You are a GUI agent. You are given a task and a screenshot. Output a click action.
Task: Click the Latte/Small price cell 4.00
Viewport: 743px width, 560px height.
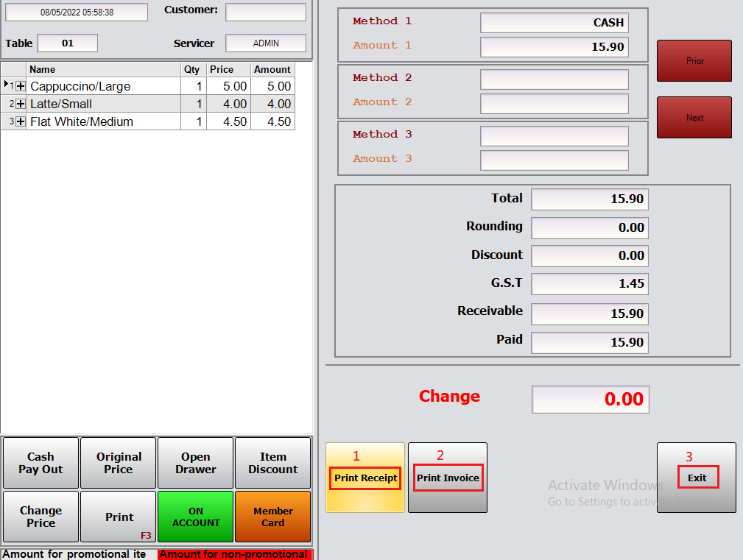click(228, 104)
